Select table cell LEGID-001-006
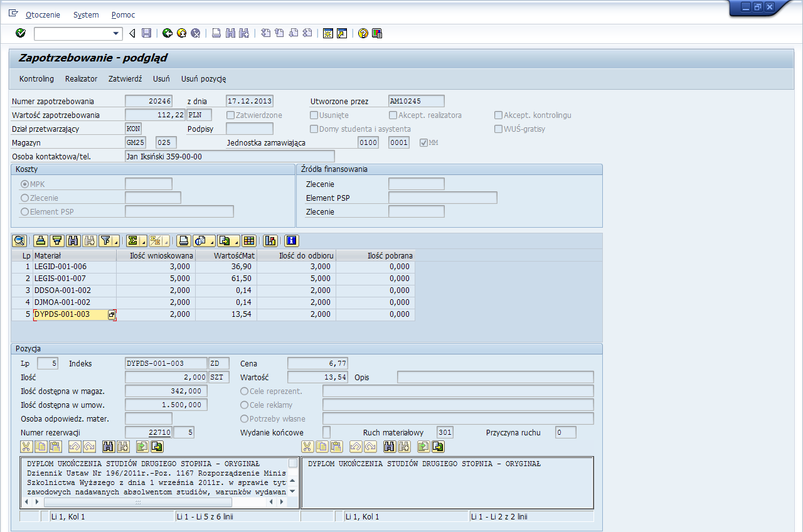 point(74,267)
